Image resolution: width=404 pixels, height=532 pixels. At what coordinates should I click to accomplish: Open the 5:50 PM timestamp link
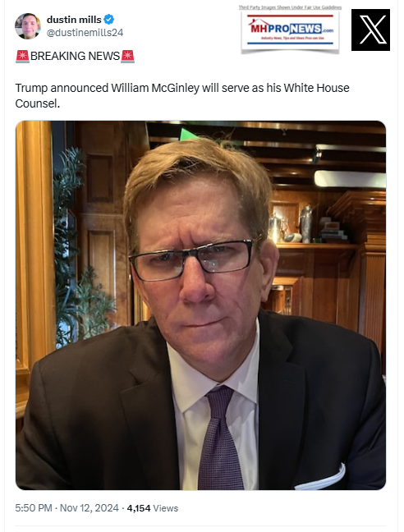click(x=34, y=508)
